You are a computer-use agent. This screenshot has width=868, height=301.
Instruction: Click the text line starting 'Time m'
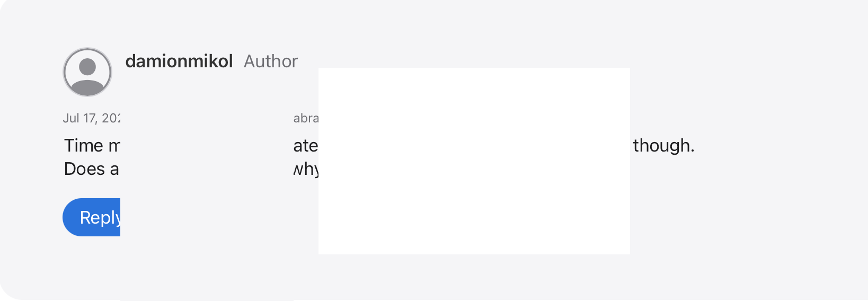pyautogui.click(x=92, y=146)
